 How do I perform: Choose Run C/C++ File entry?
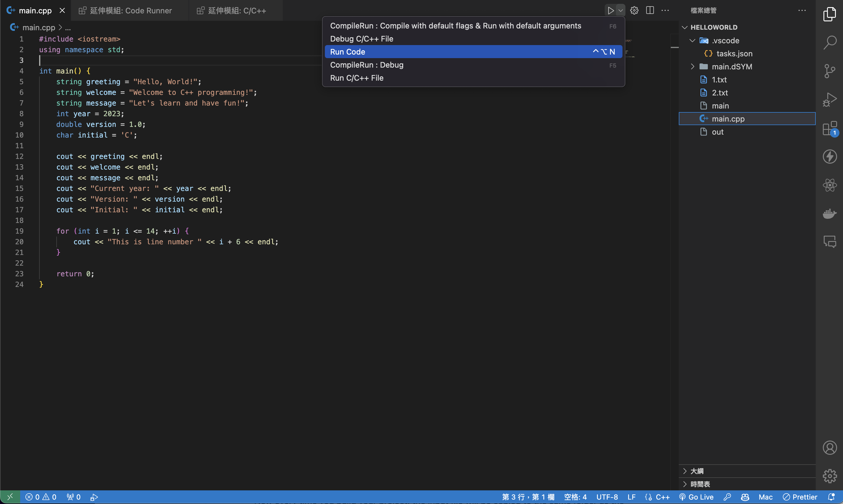pos(473,78)
